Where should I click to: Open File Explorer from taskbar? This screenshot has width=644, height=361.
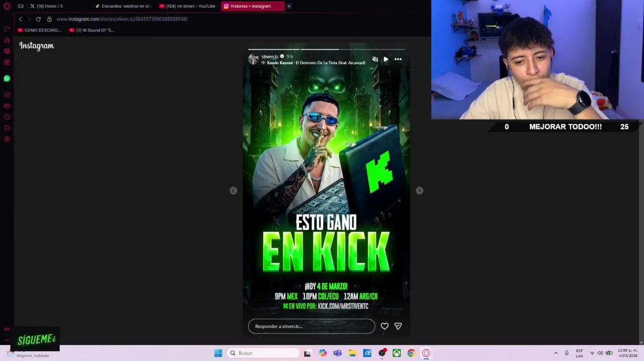[352, 353]
